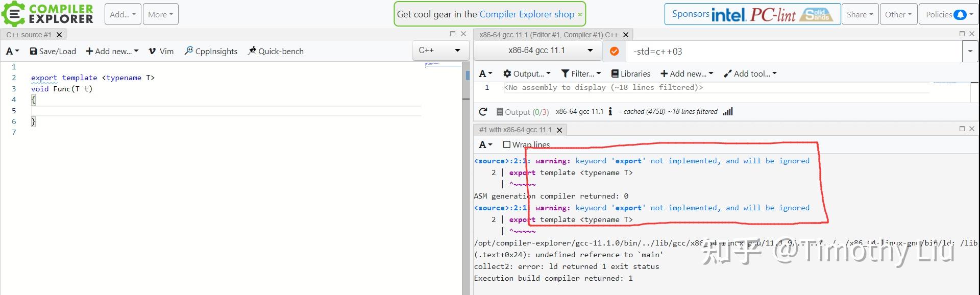This screenshot has width=980, height=295.
Task: Dismiss the shop promotion banner
Action: point(580,15)
